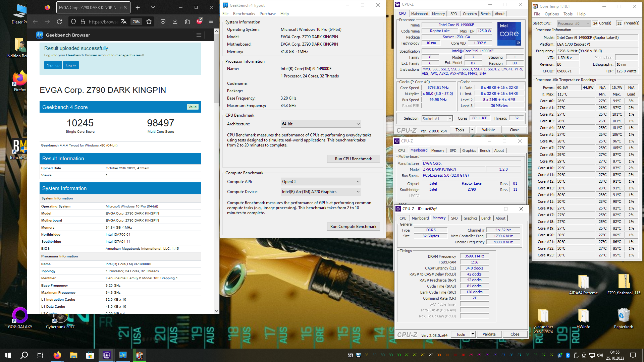Screen dimensions: 644x362
Task: Open Tools dropdown arrow in bottom CPU-Z window
Action: 473,334
